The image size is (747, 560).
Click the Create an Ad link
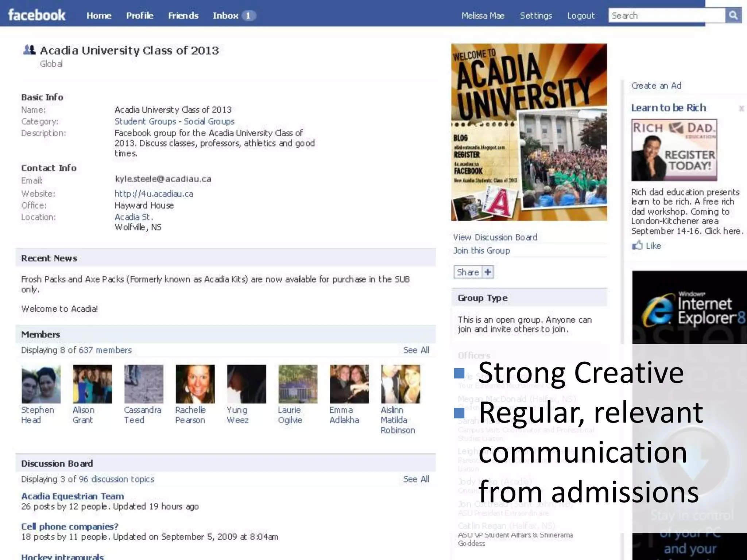coord(656,86)
